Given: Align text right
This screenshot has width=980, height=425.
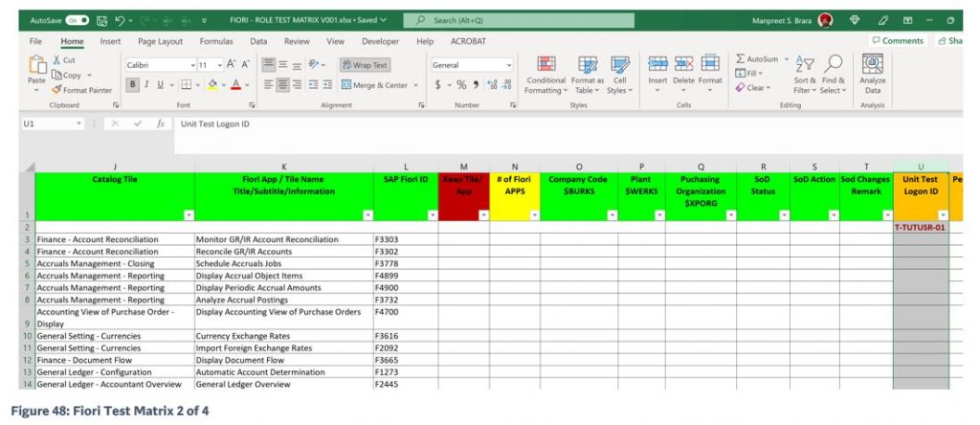Looking at the screenshot, I should point(298,84).
